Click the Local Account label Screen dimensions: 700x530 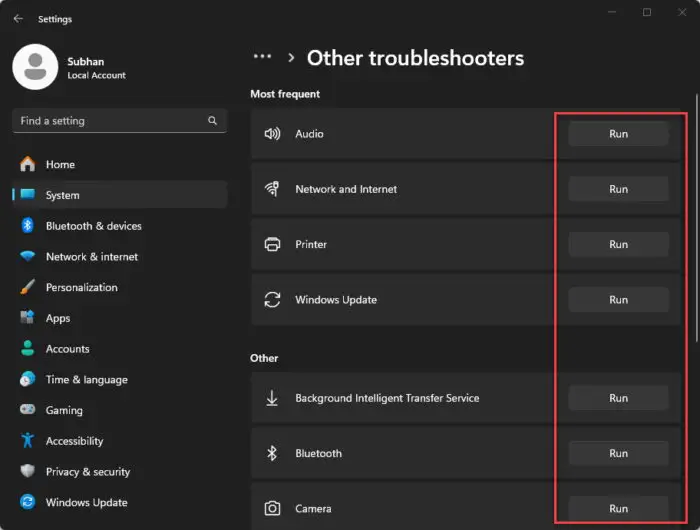point(96,75)
